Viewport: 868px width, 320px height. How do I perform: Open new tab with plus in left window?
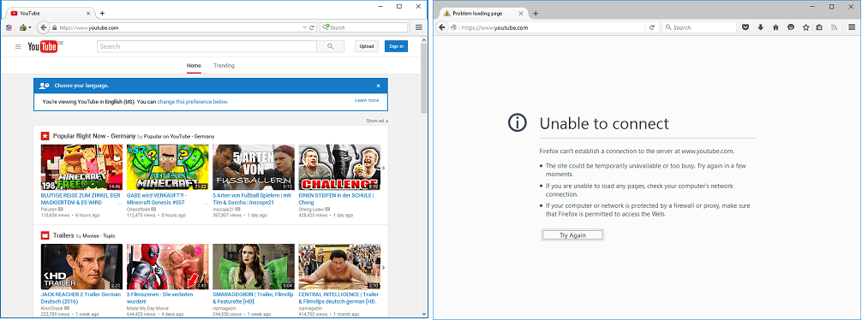[102, 14]
